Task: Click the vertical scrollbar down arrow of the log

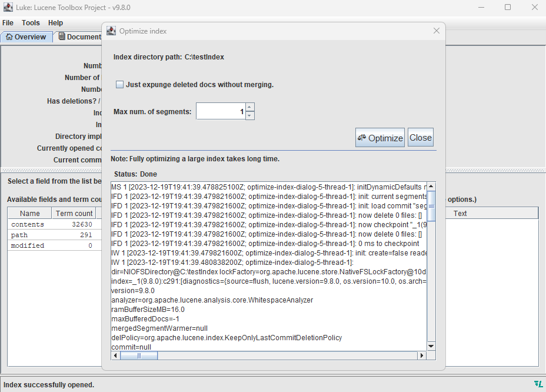Action: click(x=431, y=346)
